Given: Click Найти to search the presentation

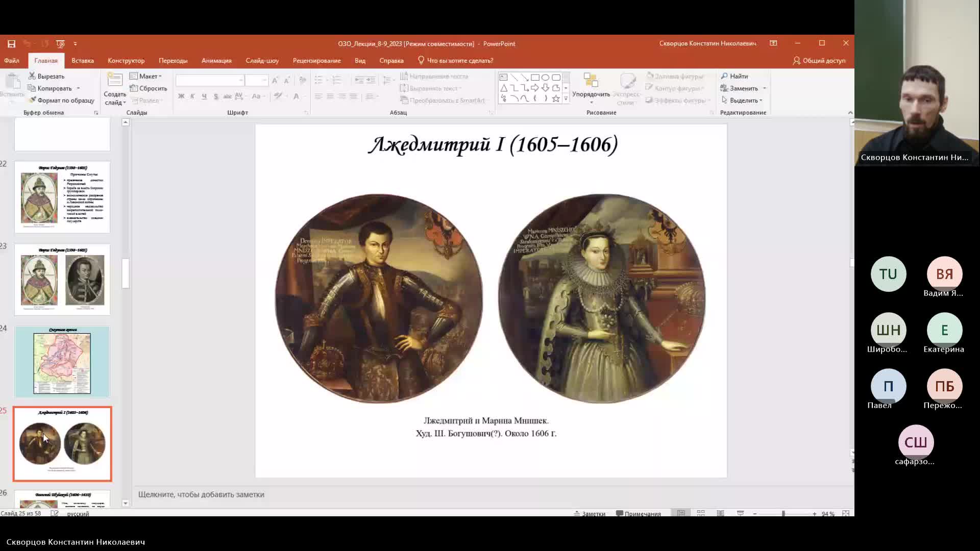Looking at the screenshot, I should [734, 77].
